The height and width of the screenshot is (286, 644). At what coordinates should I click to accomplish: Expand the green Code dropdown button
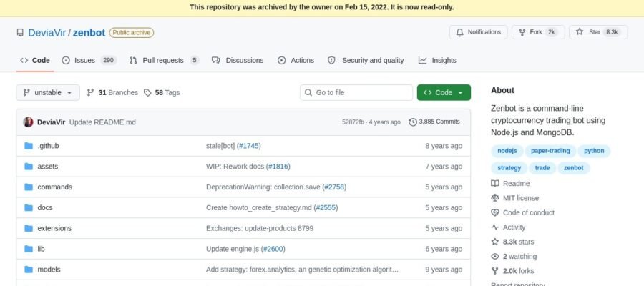pyautogui.click(x=444, y=93)
